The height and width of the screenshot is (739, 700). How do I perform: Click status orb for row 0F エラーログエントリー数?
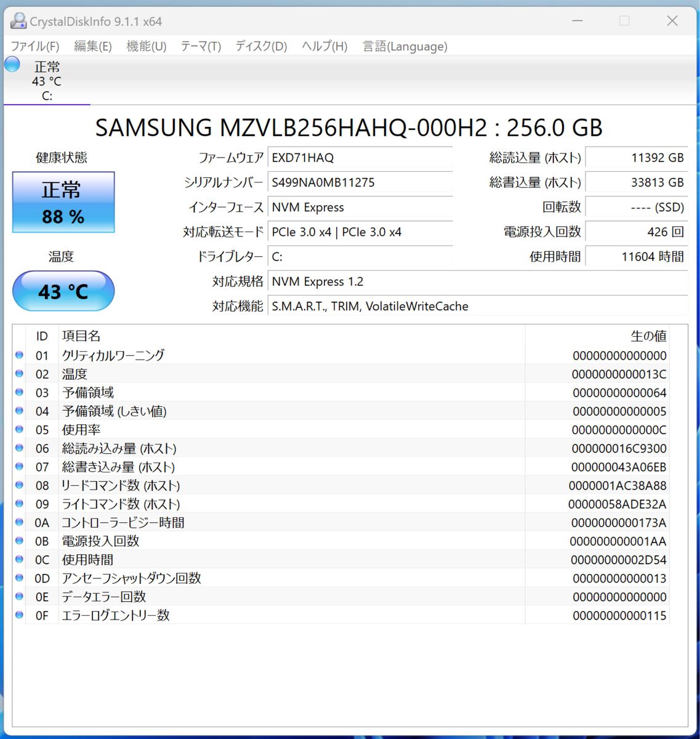click(x=19, y=615)
